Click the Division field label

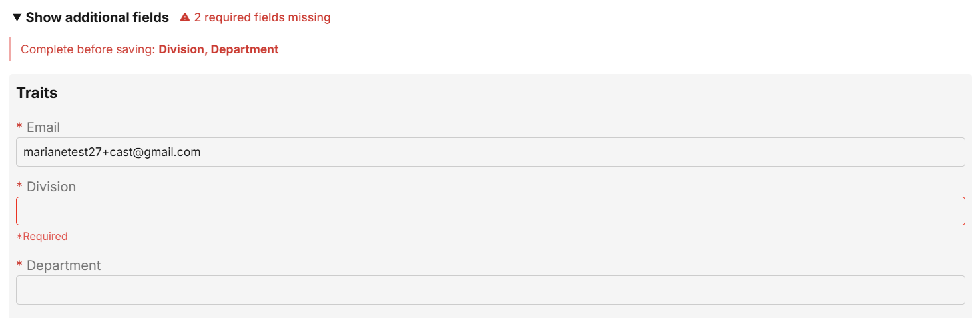51,187
